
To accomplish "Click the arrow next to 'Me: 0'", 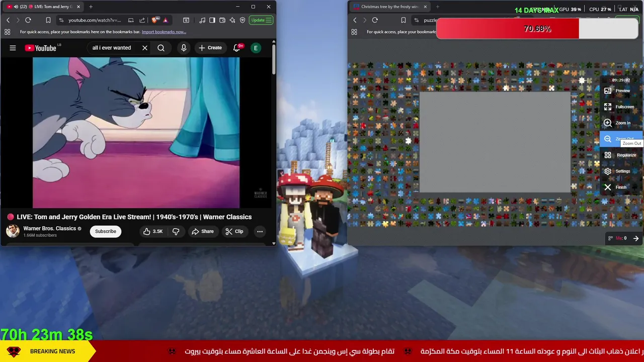I will pyautogui.click(x=636, y=238).
